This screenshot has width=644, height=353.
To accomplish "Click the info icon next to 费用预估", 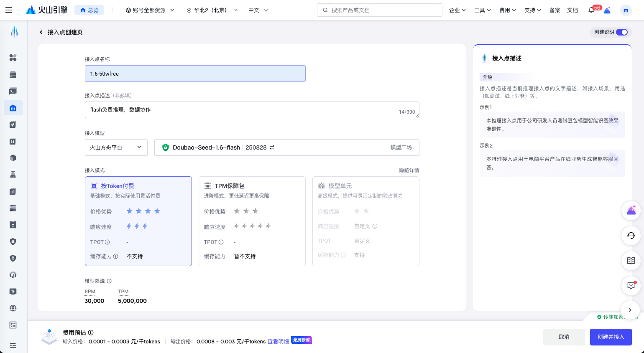I will click(91, 333).
